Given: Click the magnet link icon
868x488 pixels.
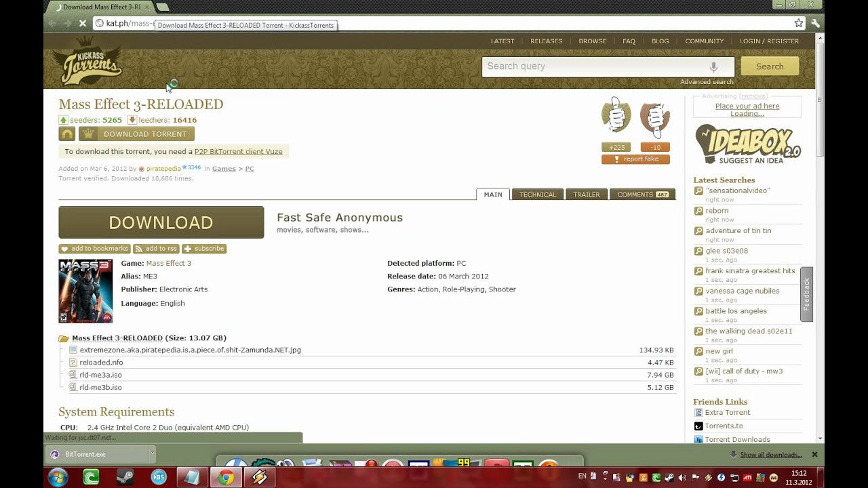Looking at the screenshot, I should [66, 134].
